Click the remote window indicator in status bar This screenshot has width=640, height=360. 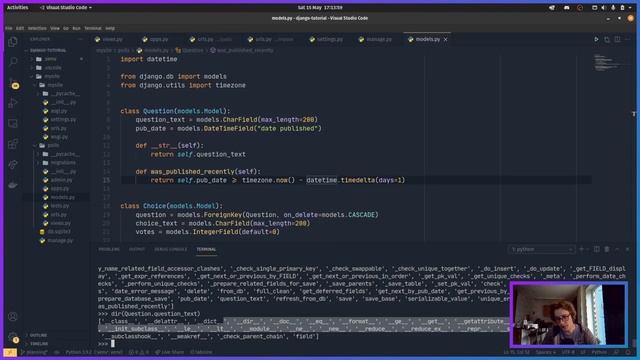pos(10,352)
